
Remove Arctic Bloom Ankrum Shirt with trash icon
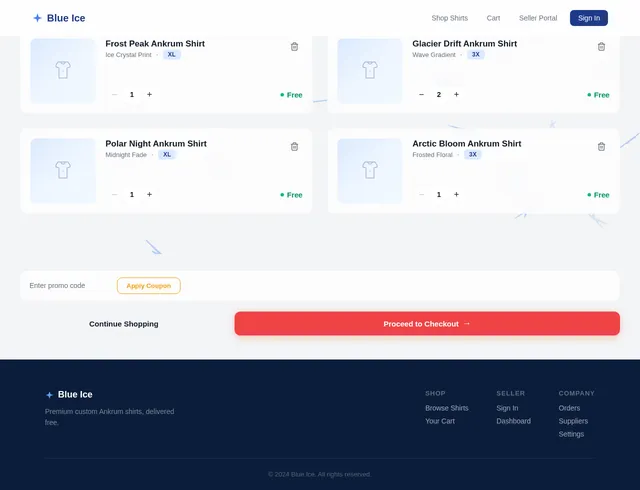[x=601, y=147]
